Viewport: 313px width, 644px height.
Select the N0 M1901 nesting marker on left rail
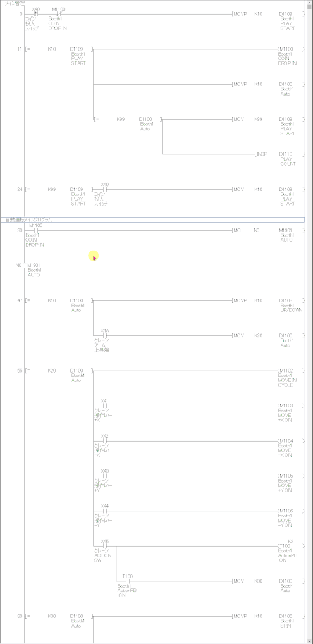(x=28, y=265)
